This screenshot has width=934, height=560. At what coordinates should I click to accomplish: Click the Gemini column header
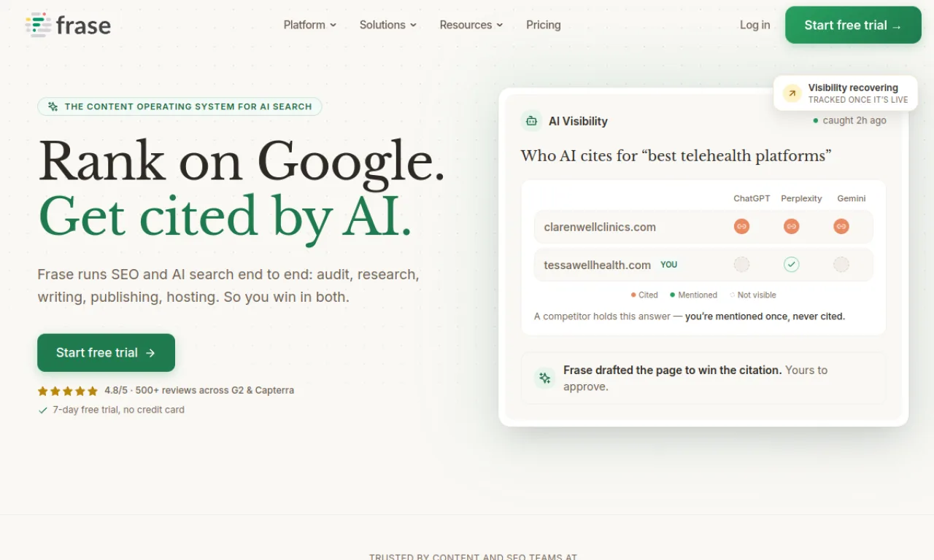tap(852, 198)
